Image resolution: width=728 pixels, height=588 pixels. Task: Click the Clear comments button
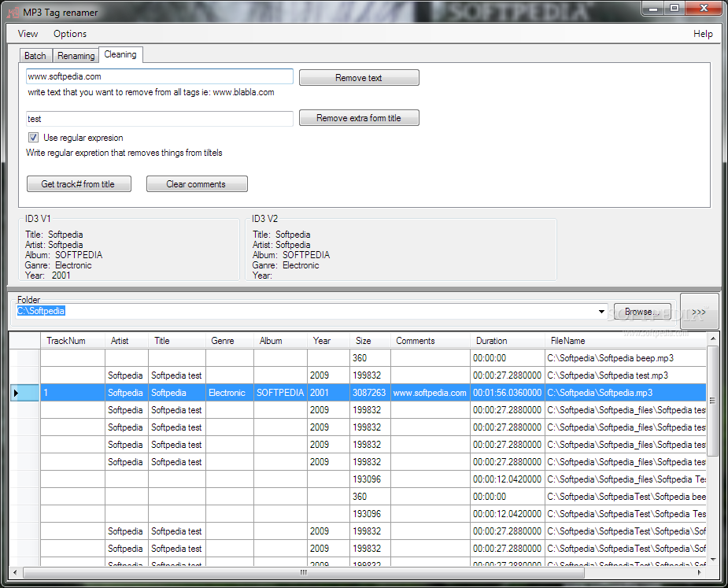[197, 184]
